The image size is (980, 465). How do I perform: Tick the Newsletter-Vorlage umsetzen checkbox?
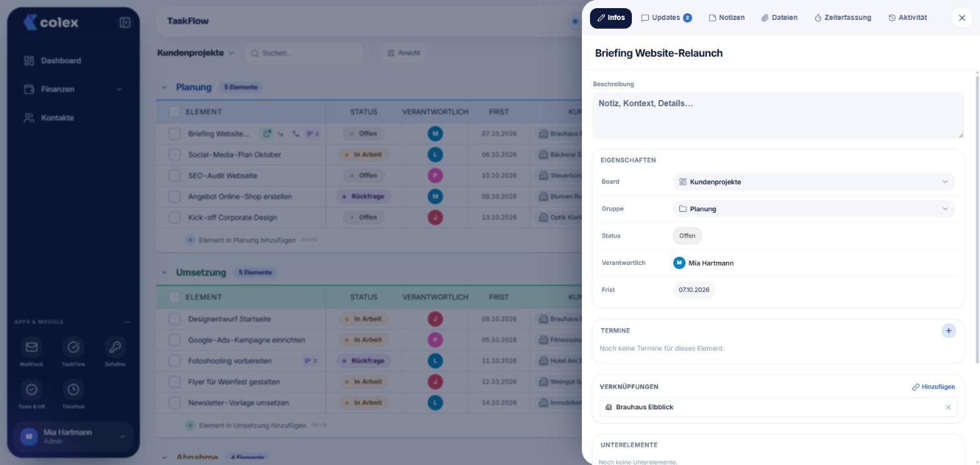(x=174, y=402)
